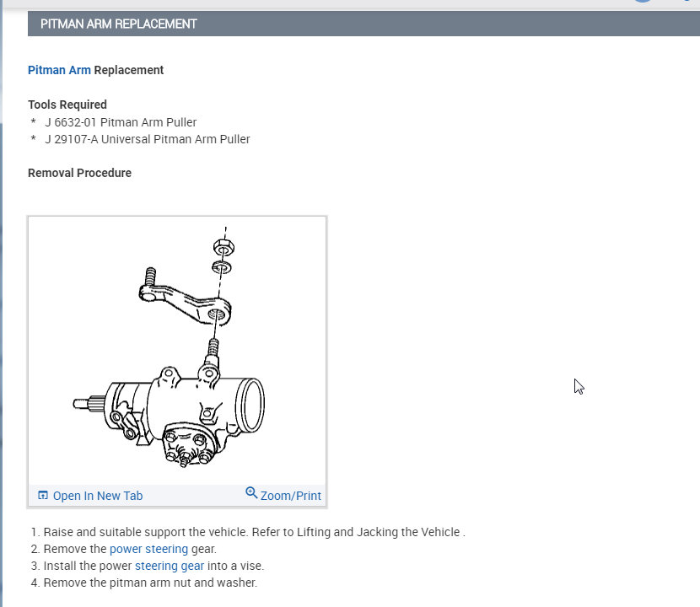
Task: Click the Open In New Tab icon
Action: point(43,495)
